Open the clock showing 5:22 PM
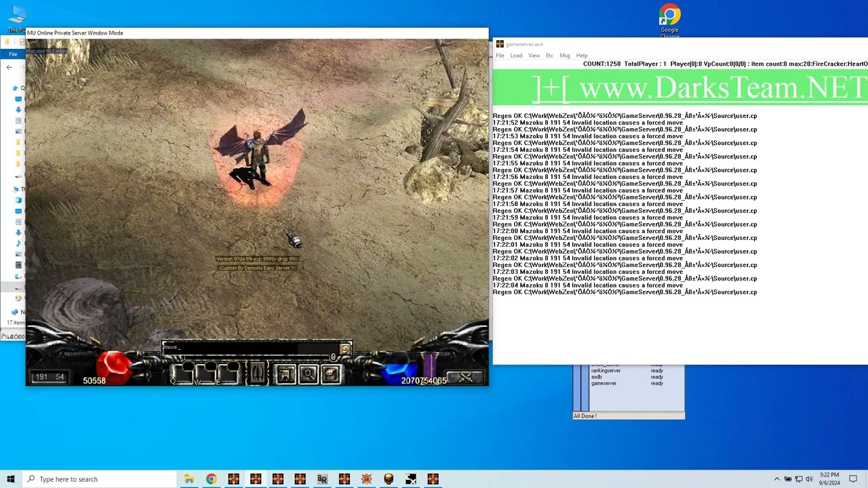This screenshot has width=868, height=488. [x=829, y=479]
